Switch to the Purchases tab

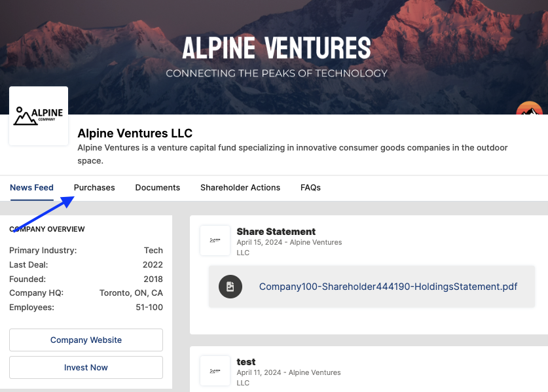coord(94,188)
